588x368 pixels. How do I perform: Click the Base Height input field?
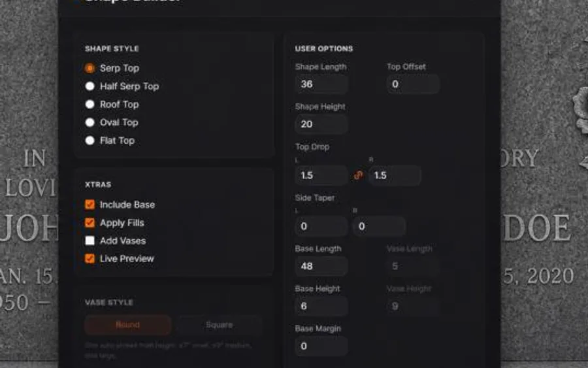[321, 306]
